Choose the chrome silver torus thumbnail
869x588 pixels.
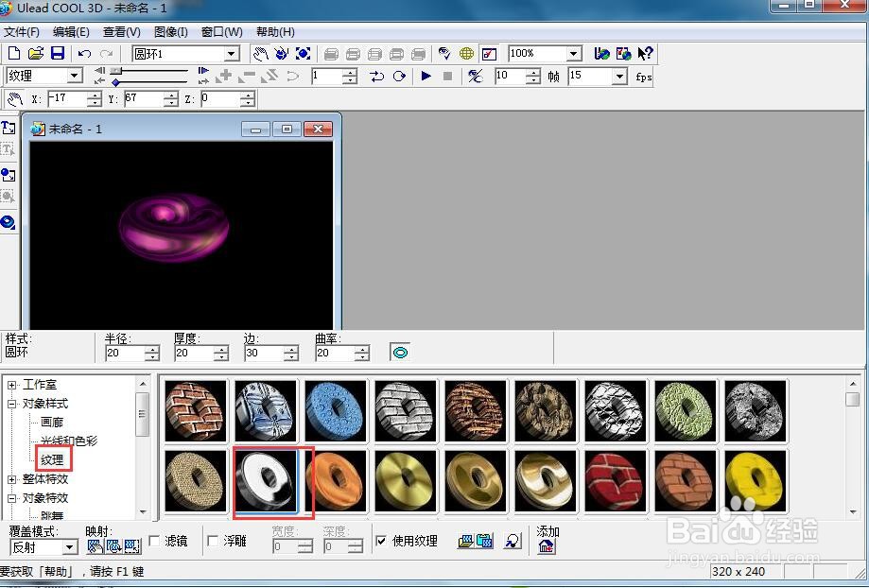tap(266, 481)
